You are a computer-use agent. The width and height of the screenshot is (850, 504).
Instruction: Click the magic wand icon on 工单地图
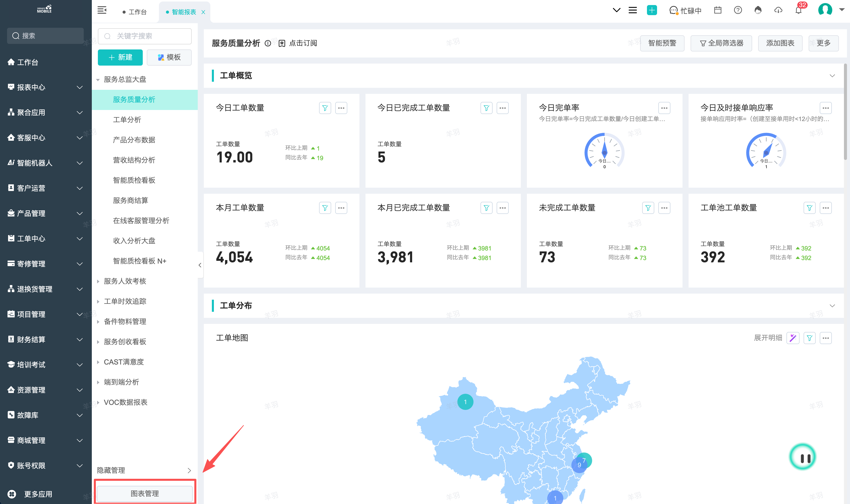click(x=793, y=338)
